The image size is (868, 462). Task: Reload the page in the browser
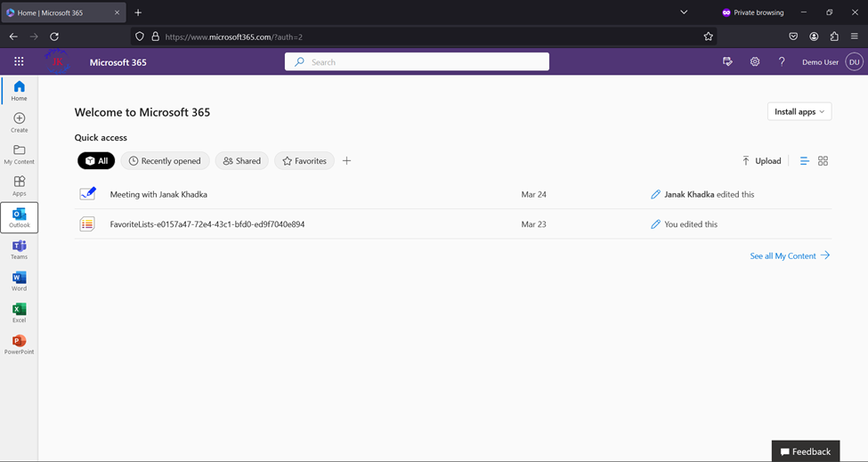54,36
